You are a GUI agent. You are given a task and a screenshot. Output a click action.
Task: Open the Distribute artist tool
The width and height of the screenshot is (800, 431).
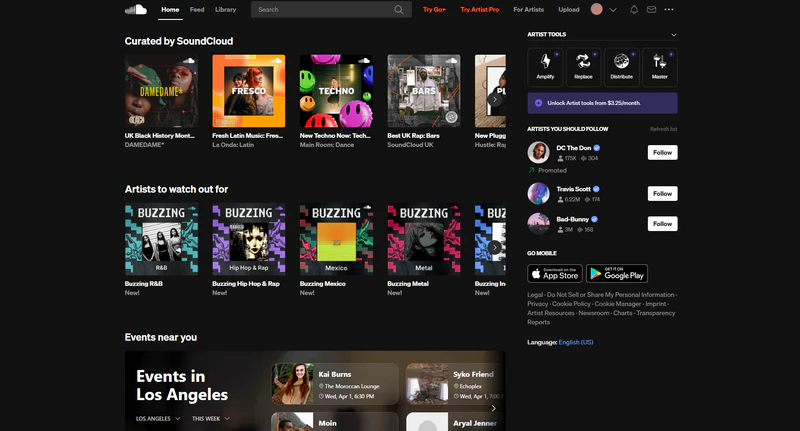621,66
